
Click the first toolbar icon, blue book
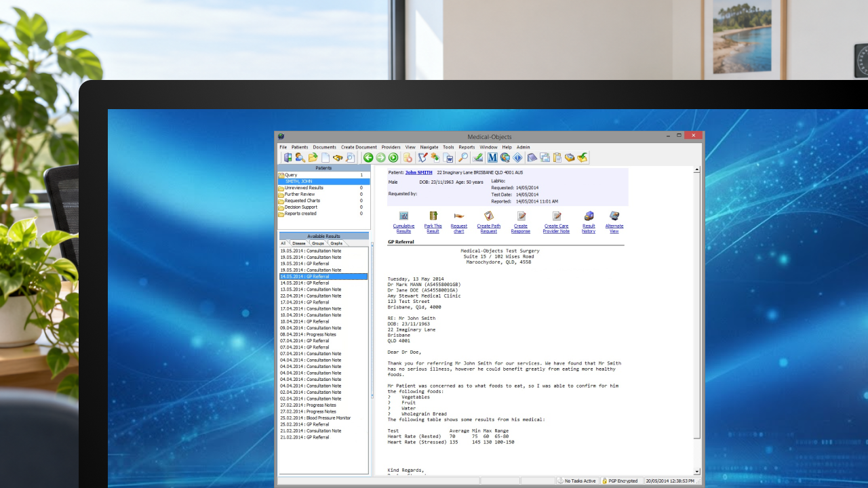click(x=288, y=158)
